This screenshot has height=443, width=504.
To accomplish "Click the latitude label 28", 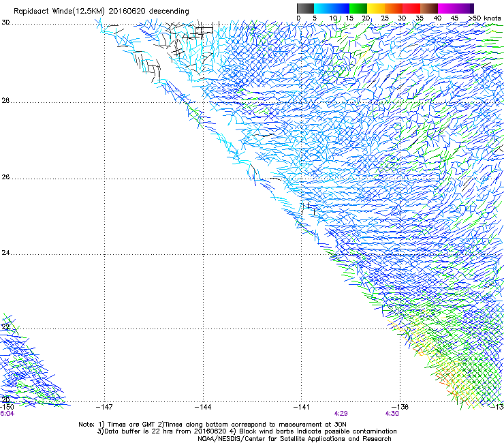I will tap(5, 101).
